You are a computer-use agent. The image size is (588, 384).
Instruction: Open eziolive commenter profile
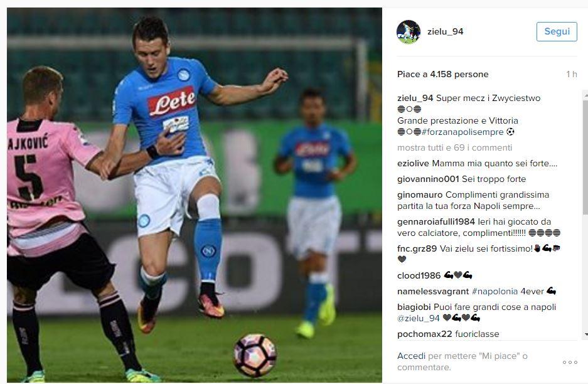pos(413,164)
